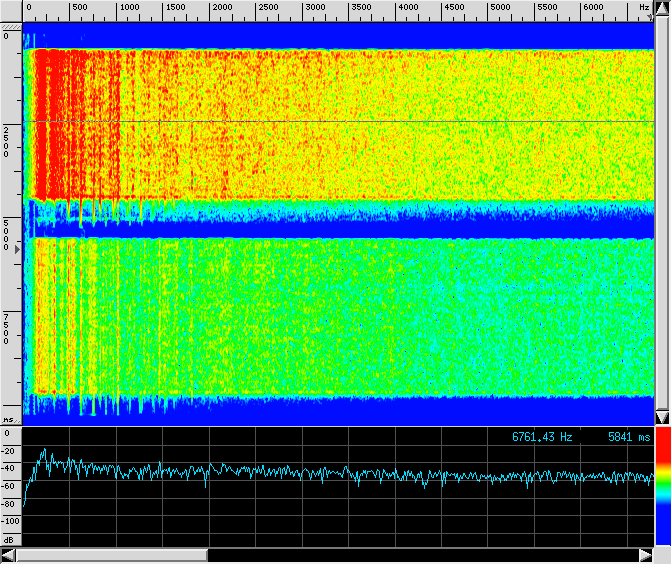Click the 5841 ms time readout
The width and height of the screenshot is (671, 564).
click(x=628, y=437)
